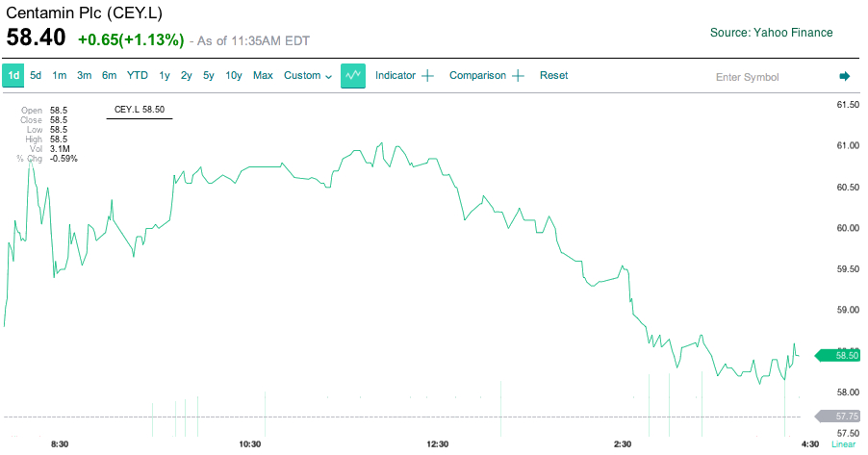
Task: Toggle the Linear scale option
Action: (x=843, y=443)
